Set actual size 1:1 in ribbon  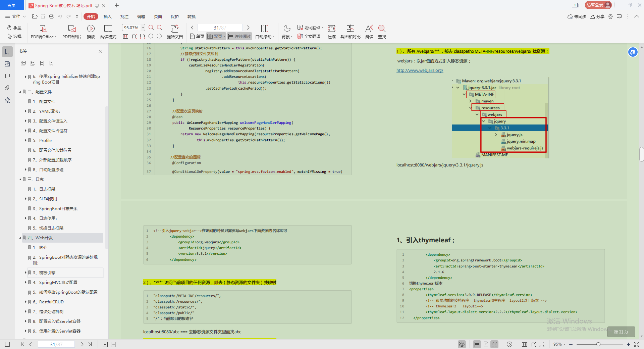[125, 36]
